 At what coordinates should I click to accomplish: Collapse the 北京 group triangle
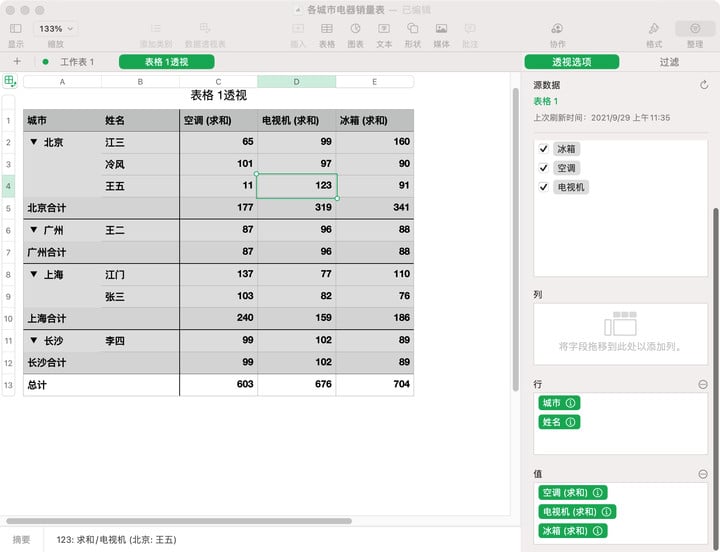(x=34, y=143)
